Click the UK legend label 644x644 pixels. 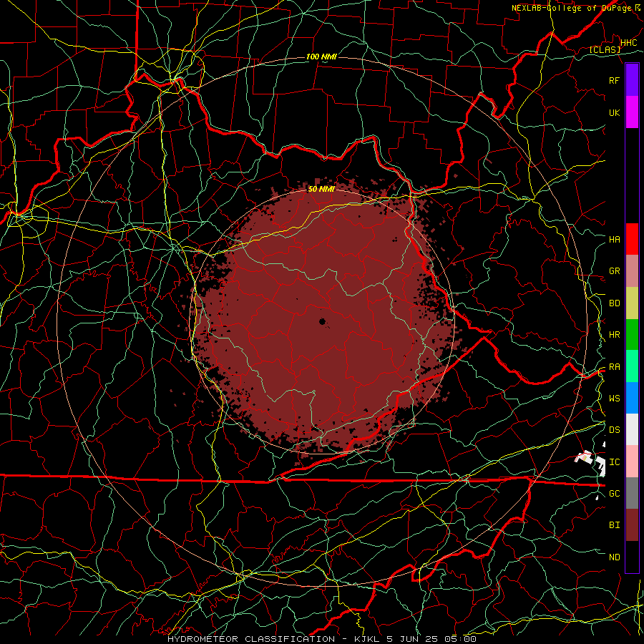tap(614, 112)
